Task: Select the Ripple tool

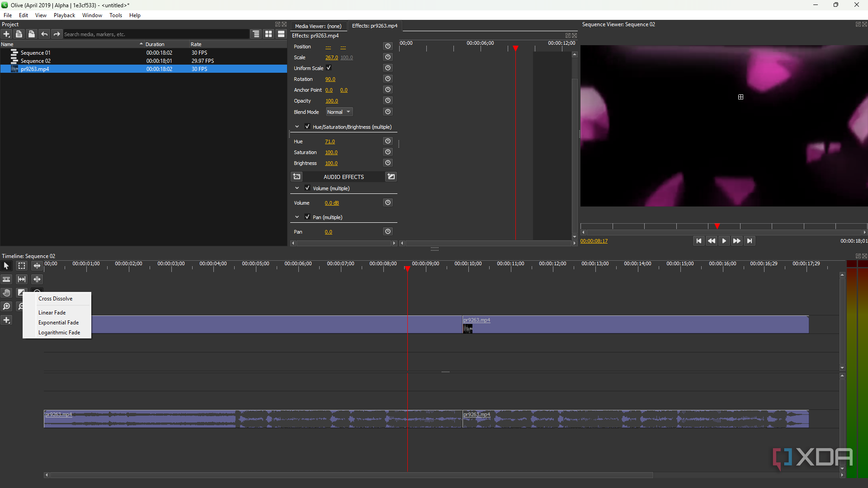Action: pyautogui.click(x=37, y=266)
